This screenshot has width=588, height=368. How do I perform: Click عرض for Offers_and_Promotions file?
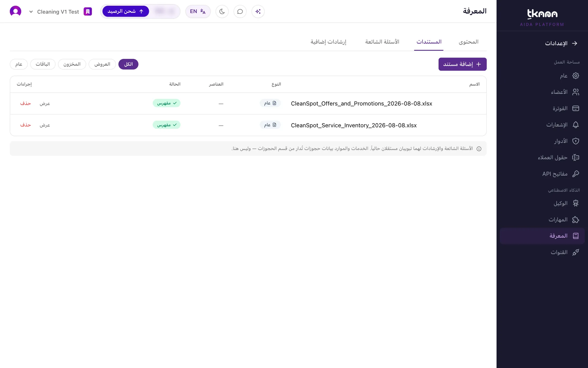[x=45, y=104]
